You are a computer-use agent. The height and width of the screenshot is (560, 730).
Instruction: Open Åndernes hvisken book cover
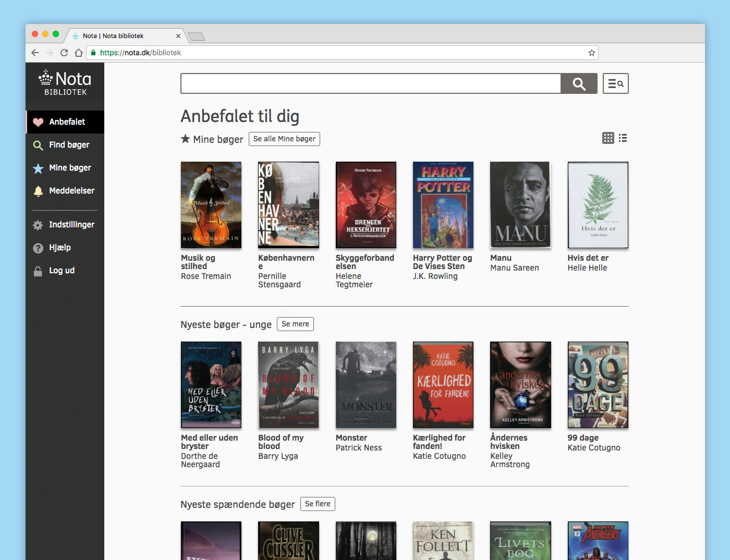point(520,385)
